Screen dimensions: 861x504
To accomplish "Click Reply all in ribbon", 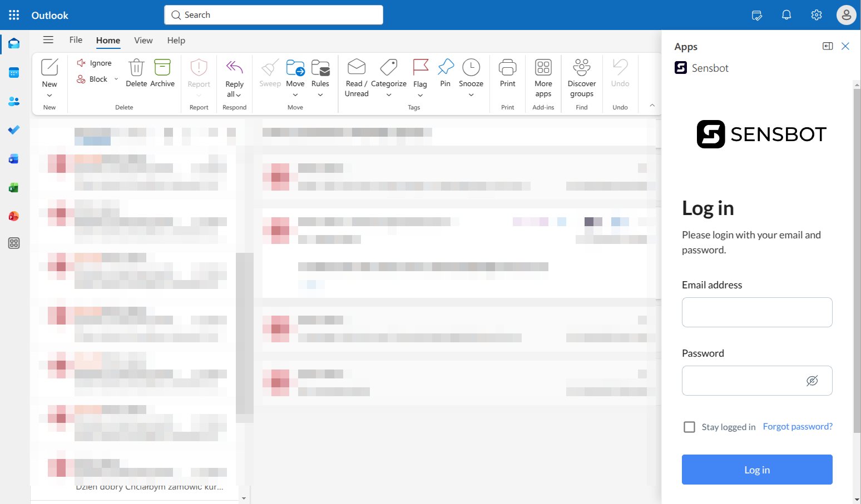I will [234, 77].
